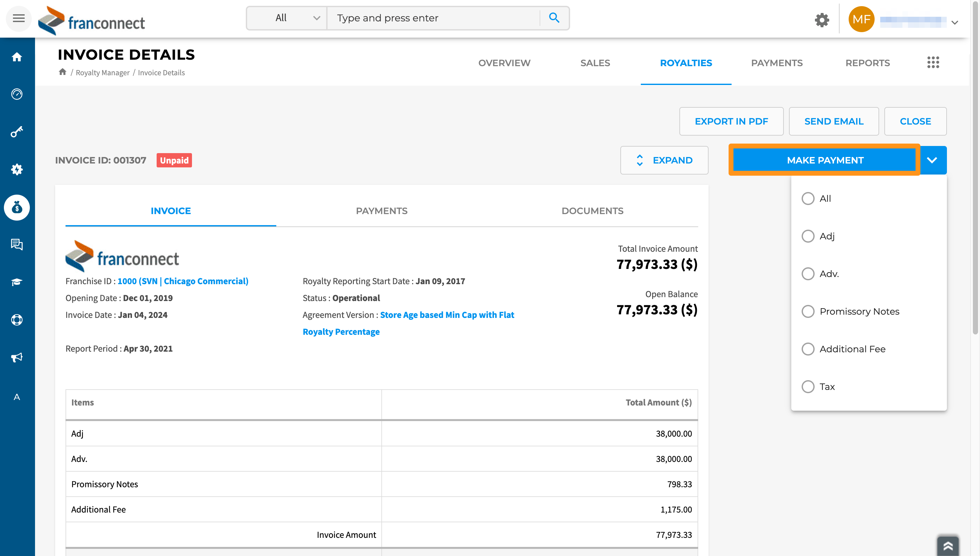Click the page vertical scrollbar

975,168
